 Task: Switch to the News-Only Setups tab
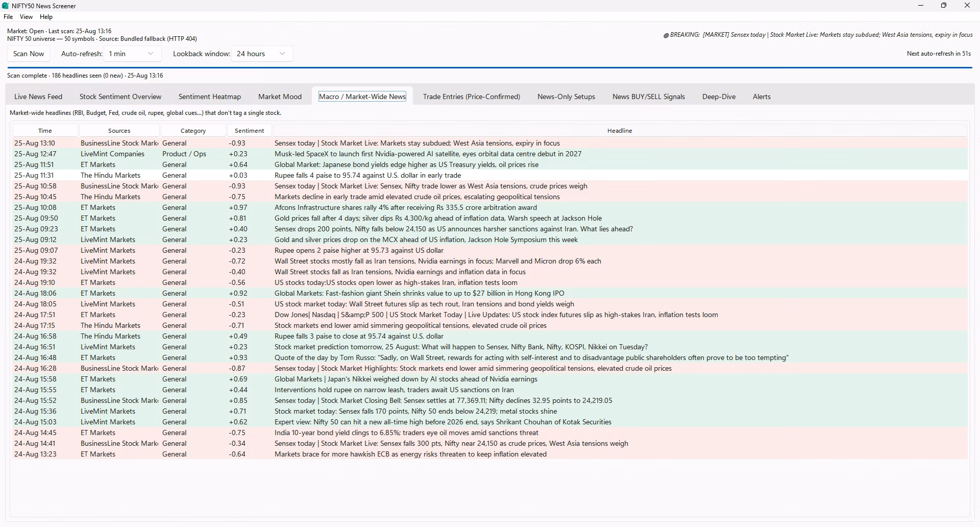[566, 97]
